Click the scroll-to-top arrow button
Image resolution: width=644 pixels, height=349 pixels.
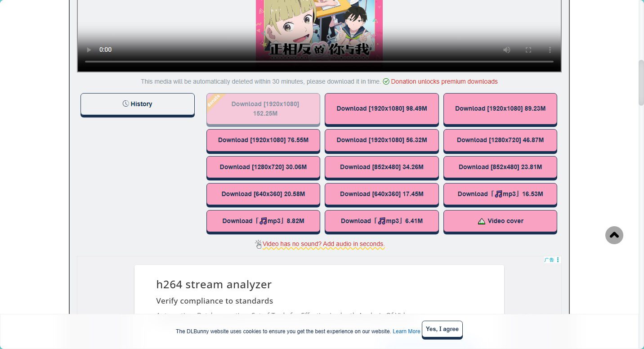point(614,235)
